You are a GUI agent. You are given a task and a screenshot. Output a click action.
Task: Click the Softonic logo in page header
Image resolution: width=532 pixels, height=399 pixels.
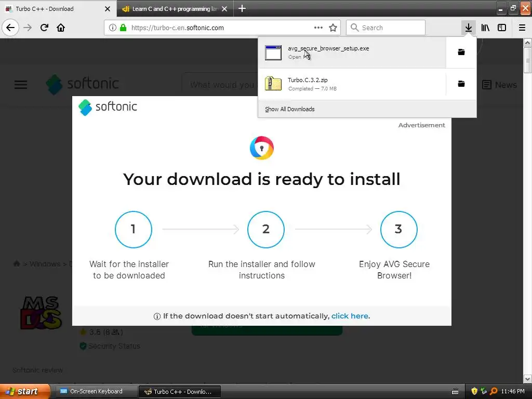(83, 84)
